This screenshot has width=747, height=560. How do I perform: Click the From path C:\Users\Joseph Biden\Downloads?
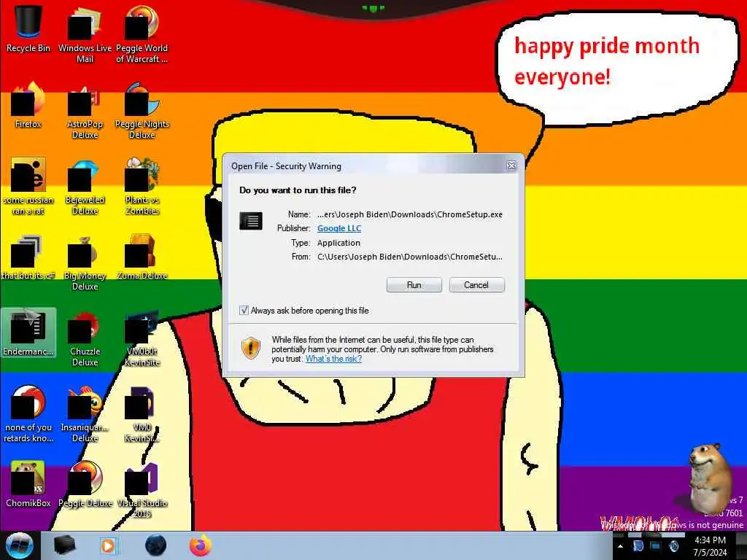pyautogui.click(x=410, y=257)
